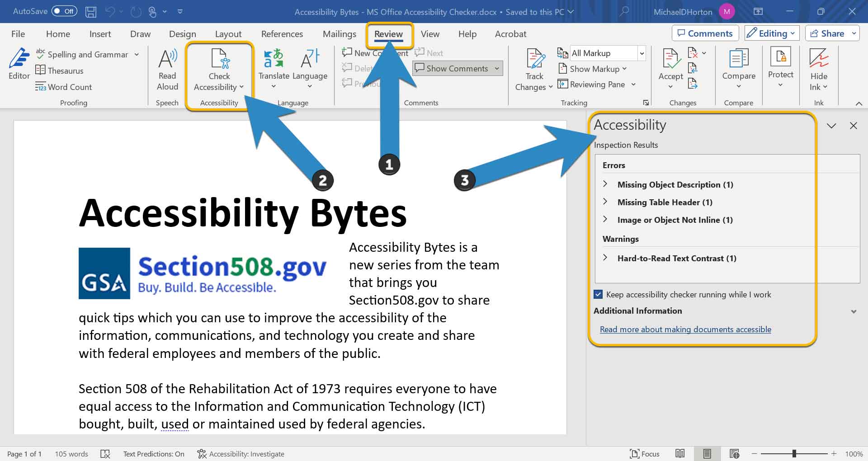Expand Missing Object Description error
The width and height of the screenshot is (868, 461).
point(605,184)
